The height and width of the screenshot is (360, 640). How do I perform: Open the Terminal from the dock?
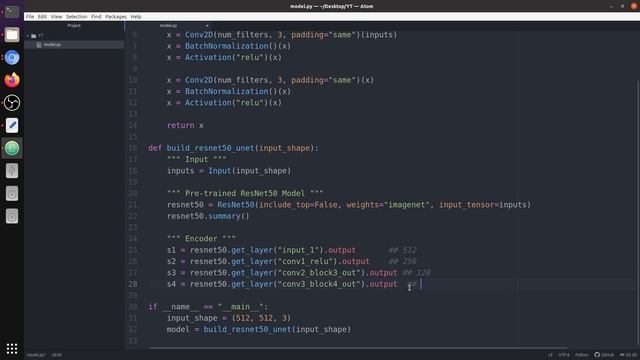coord(12,11)
